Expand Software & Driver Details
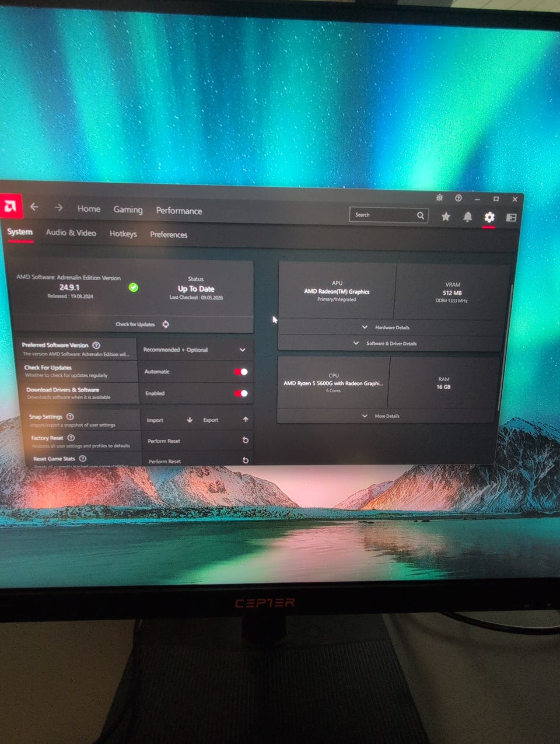This screenshot has width=560, height=744. click(x=385, y=343)
